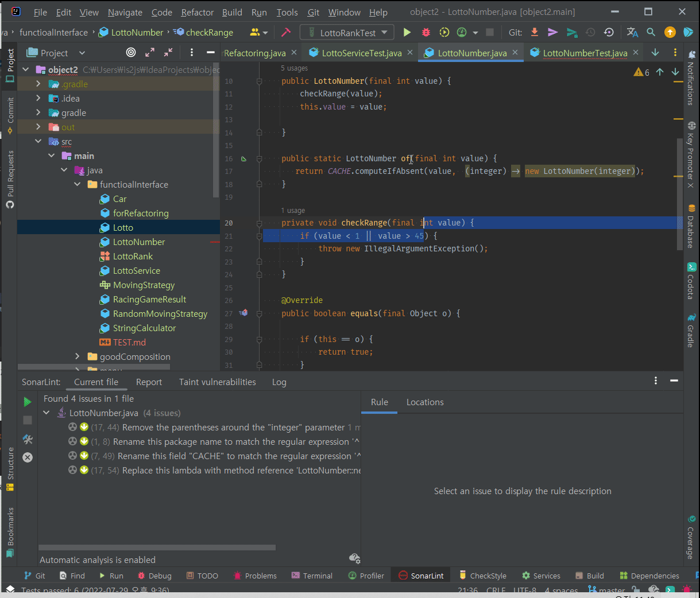Image resolution: width=700 pixels, height=598 pixels.
Task: Run LottoRankTest with the green play button
Action: pyautogui.click(x=407, y=33)
